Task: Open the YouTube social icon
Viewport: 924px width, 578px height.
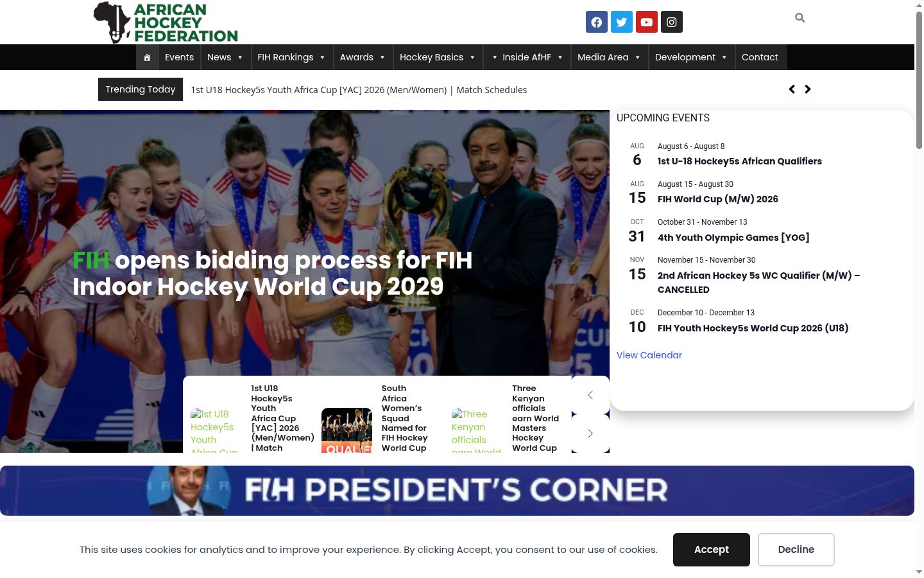Action: [647, 22]
